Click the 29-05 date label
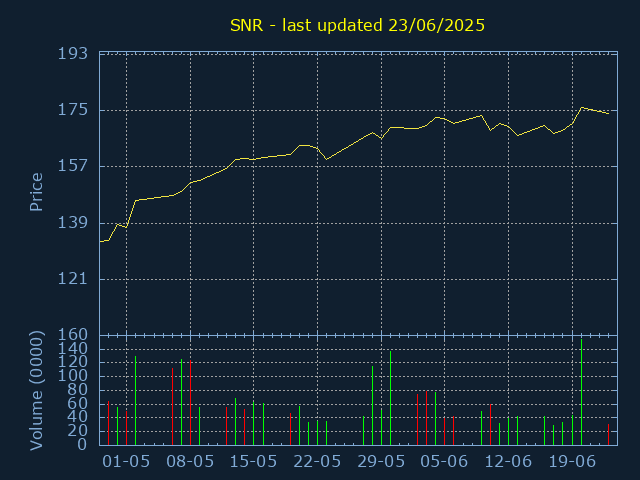 tap(381, 462)
